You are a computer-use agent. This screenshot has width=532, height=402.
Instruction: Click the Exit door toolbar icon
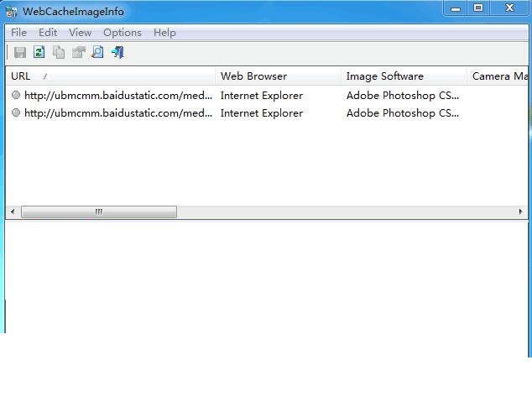[x=117, y=52]
